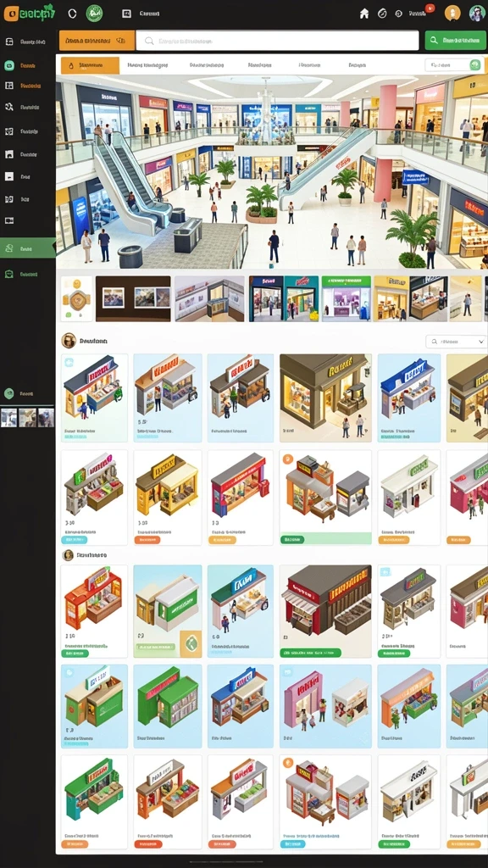Viewport: 488px width, 868px height.
Task: Open the first small thumbnail in sidebar bottom
Action: (x=8, y=417)
